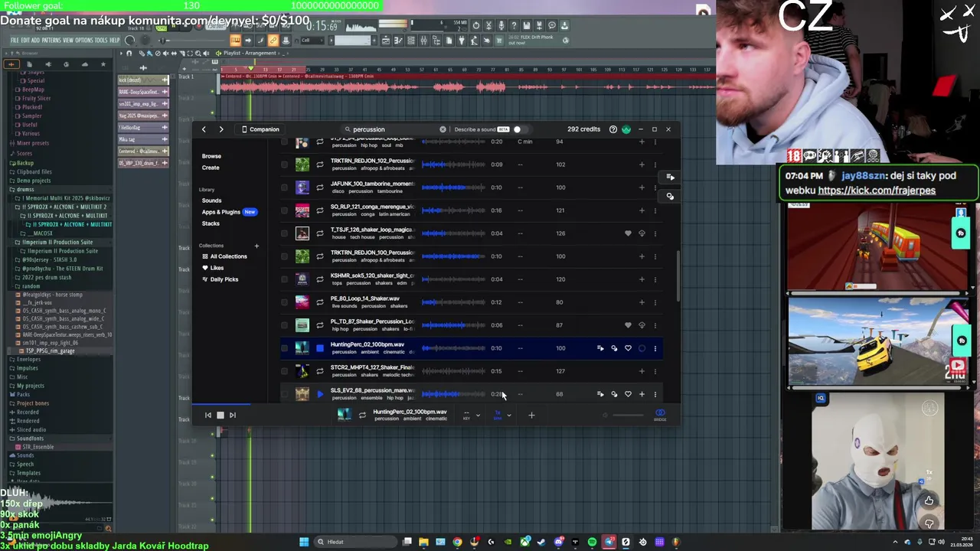The height and width of the screenshot is (551, 980).
Task: Expand the Project bones folder in FL browser
Action: click(32, 403)
